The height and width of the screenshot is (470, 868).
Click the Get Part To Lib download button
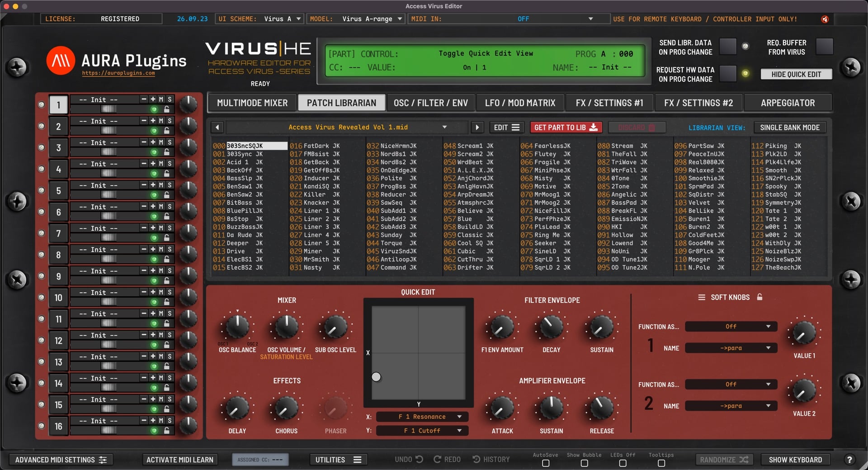coord(566,128)
